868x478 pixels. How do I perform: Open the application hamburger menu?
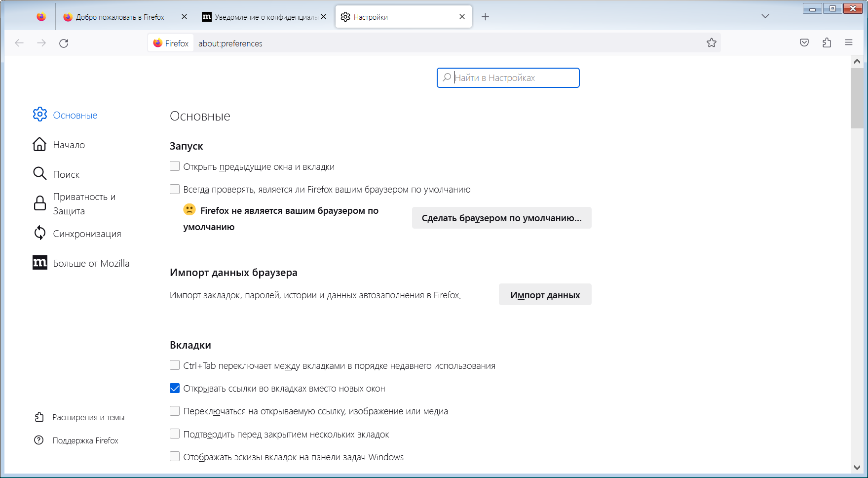(x=849, y=43)
